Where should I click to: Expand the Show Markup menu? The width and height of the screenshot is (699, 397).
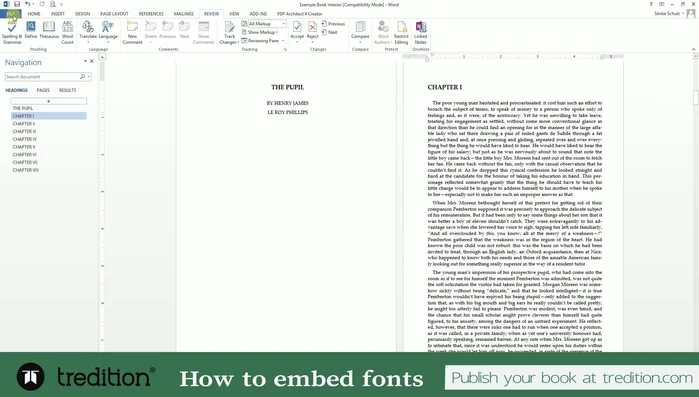click(x=260, y=32)
